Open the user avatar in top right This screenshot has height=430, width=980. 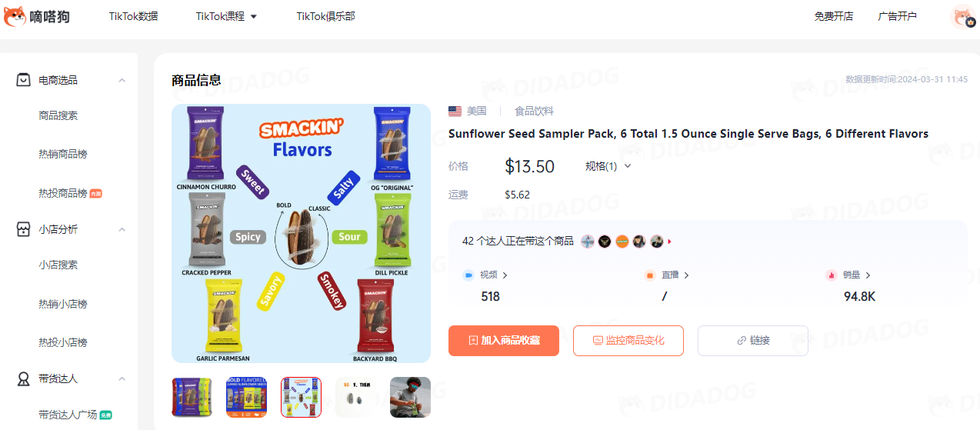point(963,16)
